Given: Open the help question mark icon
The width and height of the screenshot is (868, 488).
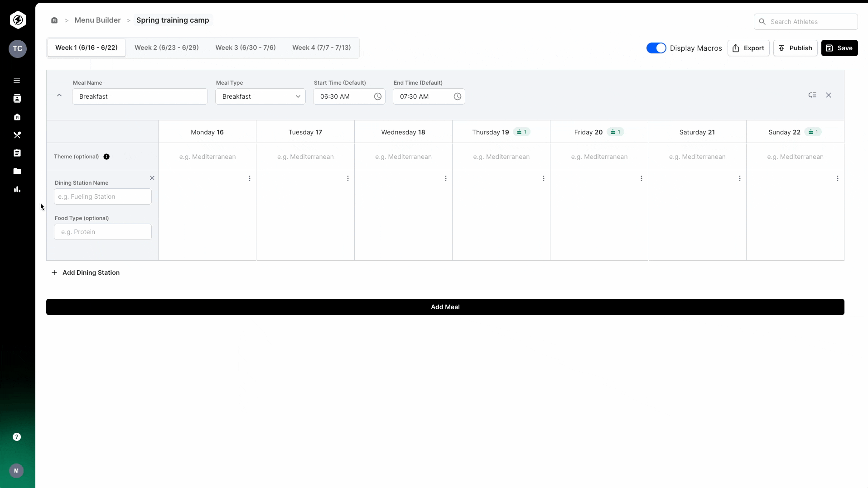Looking at the screenshot, I should tap(17, 437).
